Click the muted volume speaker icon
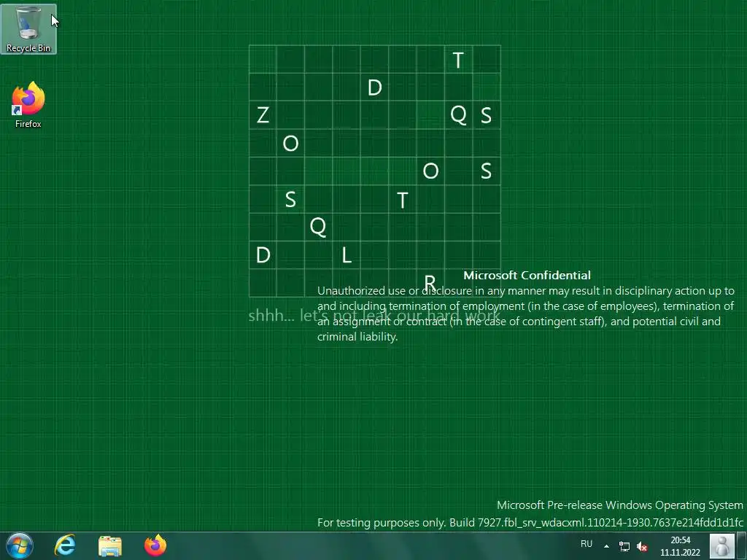The width and height of the screenshot is (747, 560). pos(642,546)
